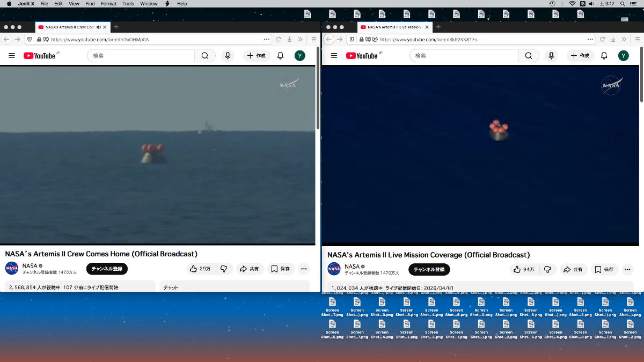The width and height of the screenshot is (644, 362).
Task: Open page actions ellipsis in left address bar
Action: point(267,39)
